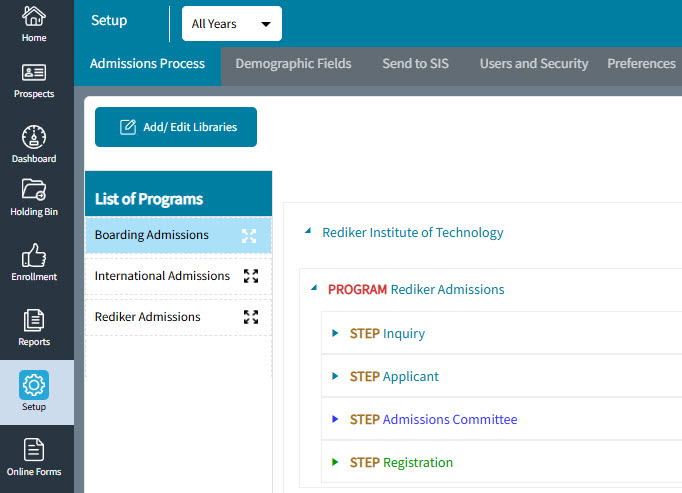Image resolution: width=682 pixels, height=493 pixels.
Task: Select Boarding Admissions program
Action: coord(178,235)
